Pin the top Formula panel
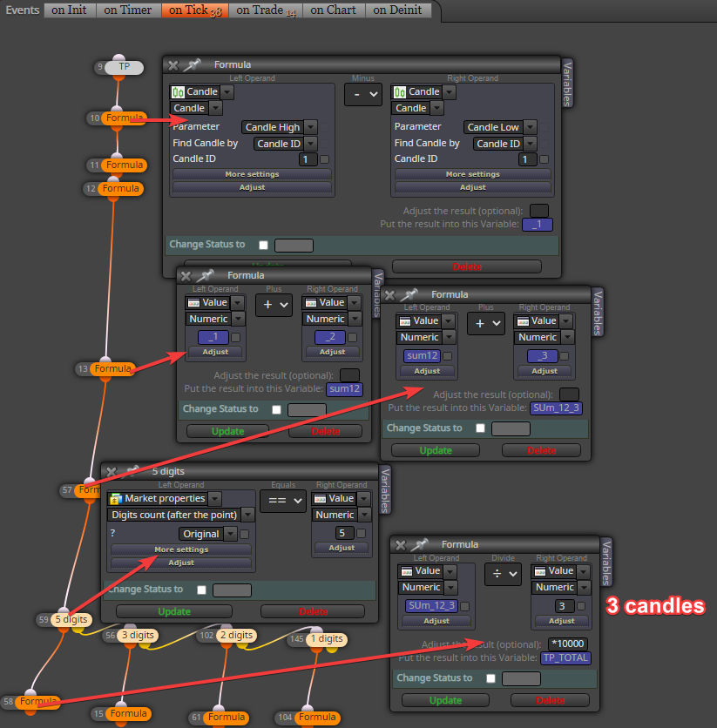Image resolution: width=717 pixels, height=728 pixels. pos(192,65)
